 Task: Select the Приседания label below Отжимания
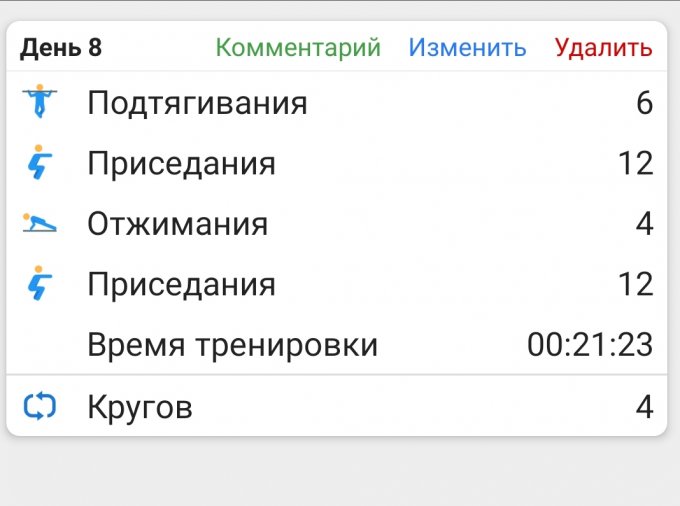pos(181,284)
